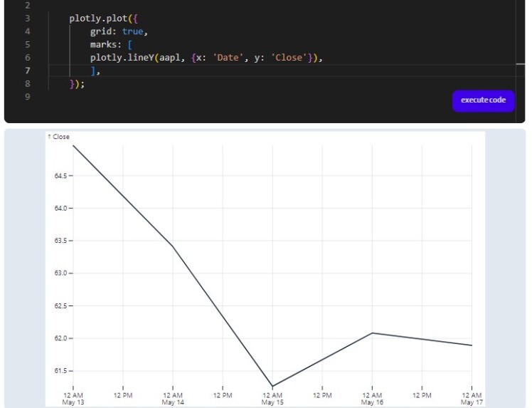The height and width of the screenshot is (408, 532).
Task: Click line number 6 in the gutter
Action: (27, 58)
